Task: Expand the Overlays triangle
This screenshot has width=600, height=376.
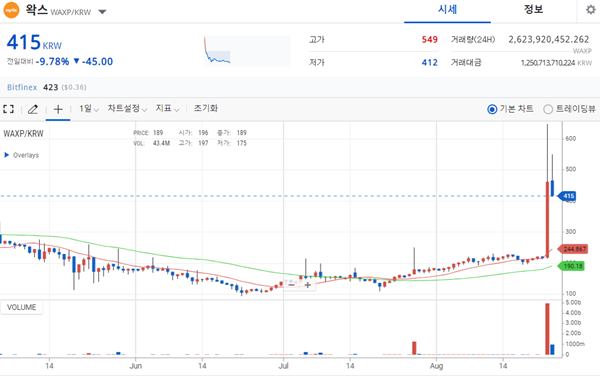Action: [7, 155]
